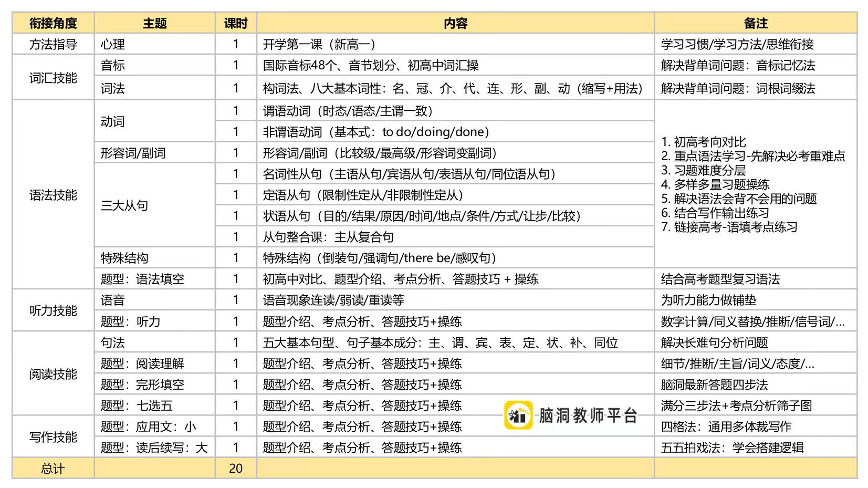The image size is (868, 488).
Task: Select 题型：应用文：小 topic cell
Action: click(154, 426)
